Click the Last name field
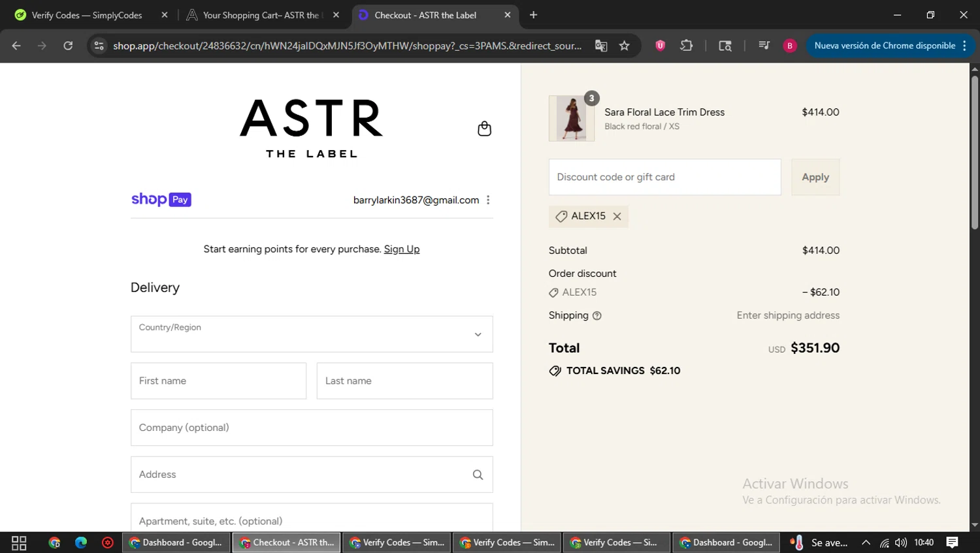The width and height of the screenshot is (980, 553). click(405, 381)
